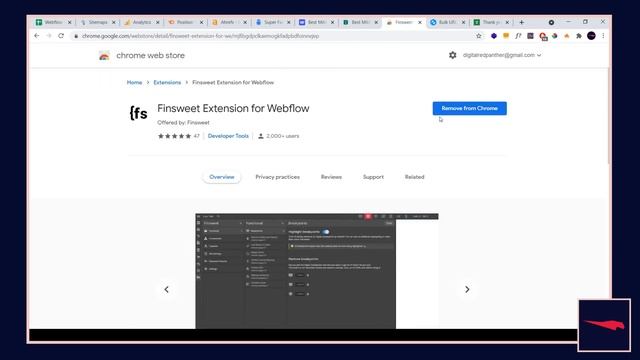This screenshot has width=640, height=360.
Task: Click the address bar URL field
Action: [x=273, y=36]
